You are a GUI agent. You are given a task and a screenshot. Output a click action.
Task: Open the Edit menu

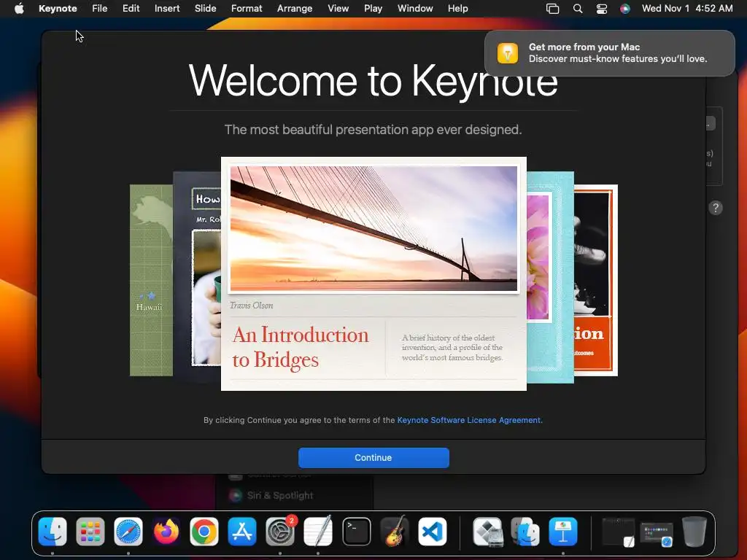tap(131, 9)
